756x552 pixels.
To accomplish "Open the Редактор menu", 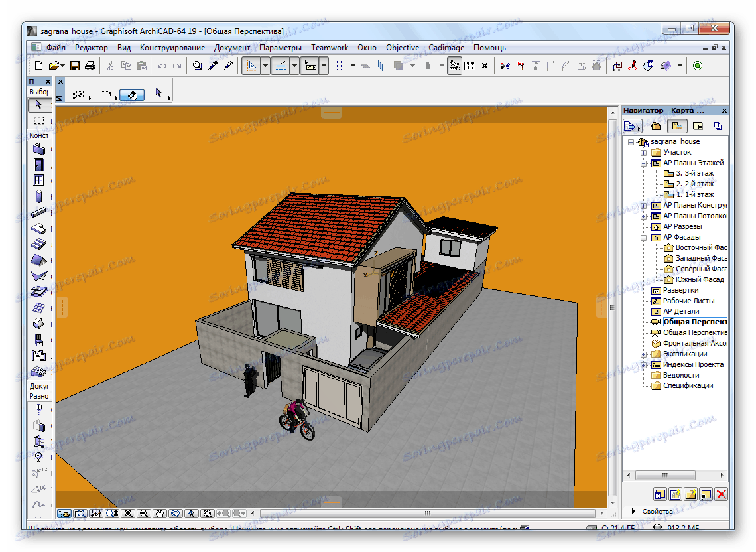I will coord(91,48).
